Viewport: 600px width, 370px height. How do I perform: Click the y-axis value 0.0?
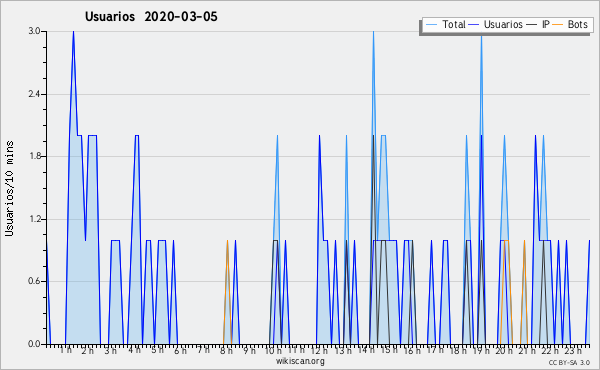point(34,344)
